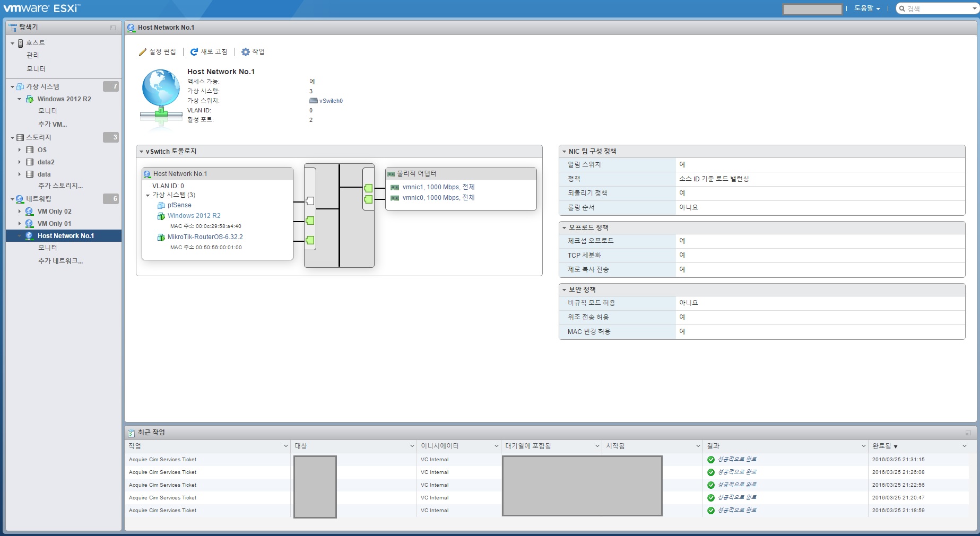Click the vmnic1 uplink port in topology

[x=368, y=188]
